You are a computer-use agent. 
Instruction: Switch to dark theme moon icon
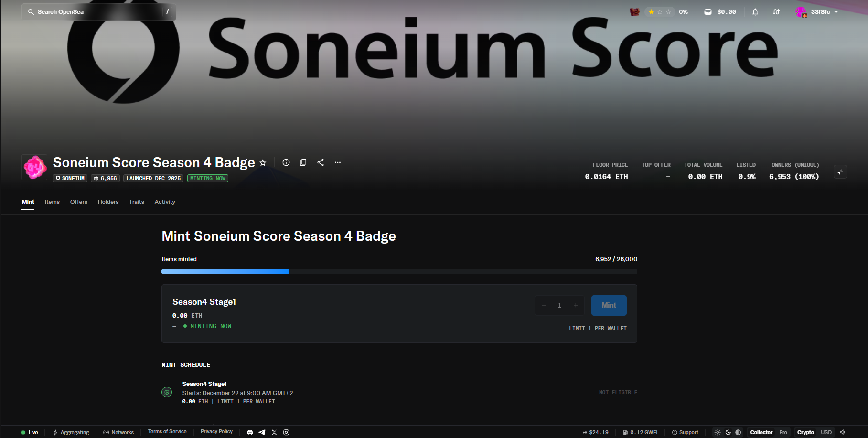click(728, 432)
